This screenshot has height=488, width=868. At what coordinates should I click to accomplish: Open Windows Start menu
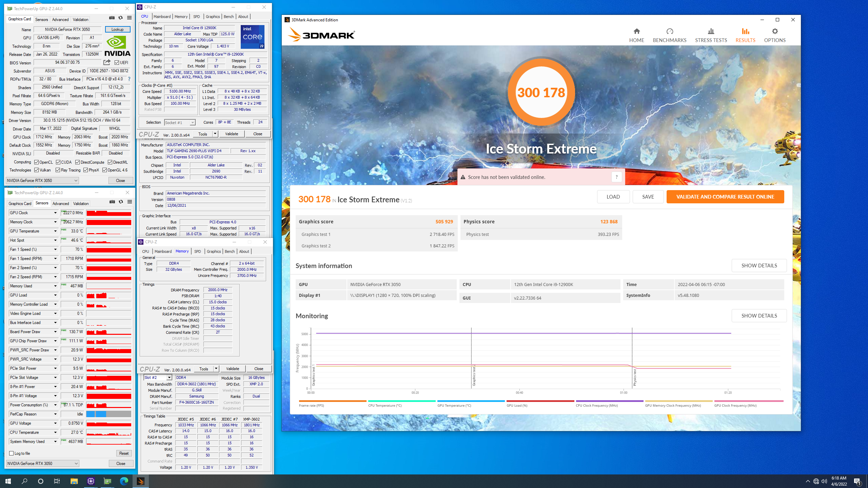pyautogui.click(x=8, y=481)
